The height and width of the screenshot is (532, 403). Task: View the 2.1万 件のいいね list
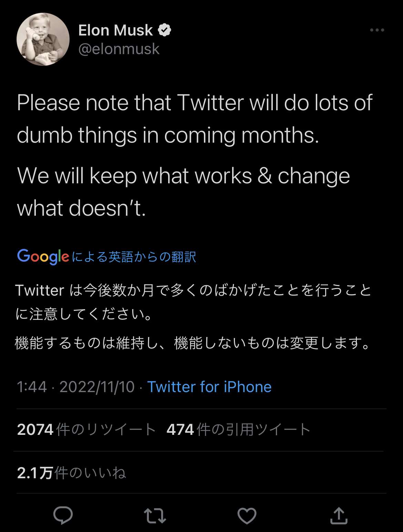point(71,473)
